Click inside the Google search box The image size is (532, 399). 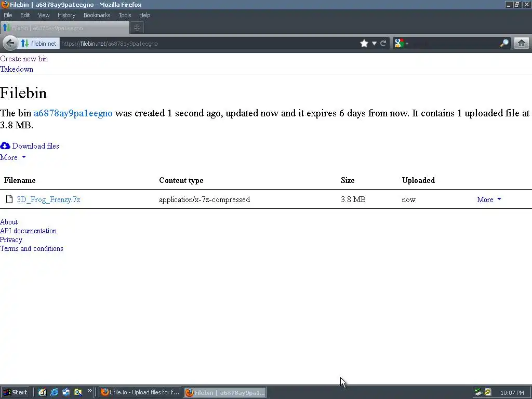pyautogui.click(x=454, y=44)
